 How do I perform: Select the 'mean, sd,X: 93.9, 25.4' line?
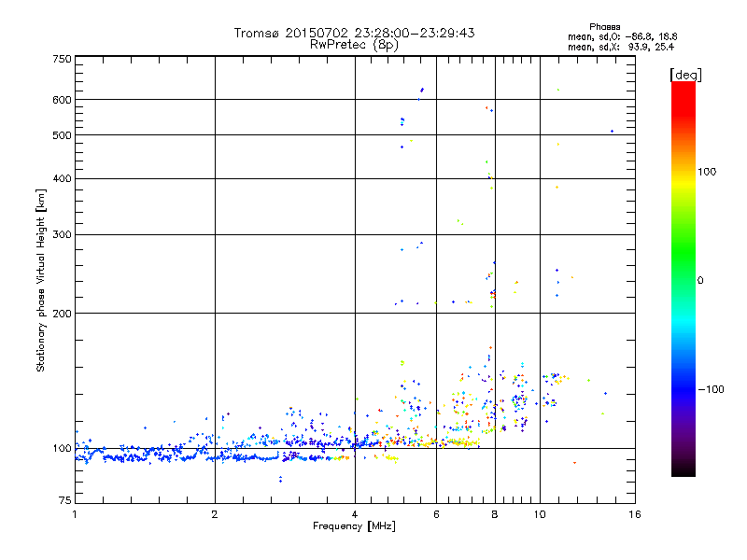click(621, 47)
